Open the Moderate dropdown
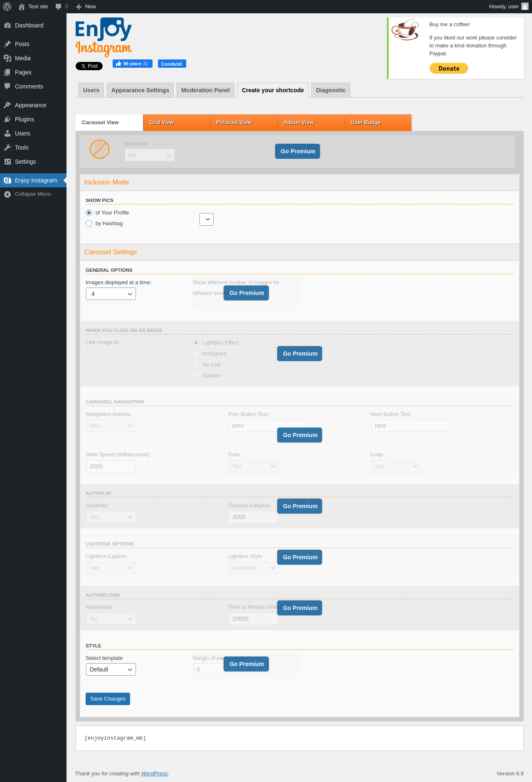Image resolution: width=532 pixels, height=782 pixels. (150, 155)
